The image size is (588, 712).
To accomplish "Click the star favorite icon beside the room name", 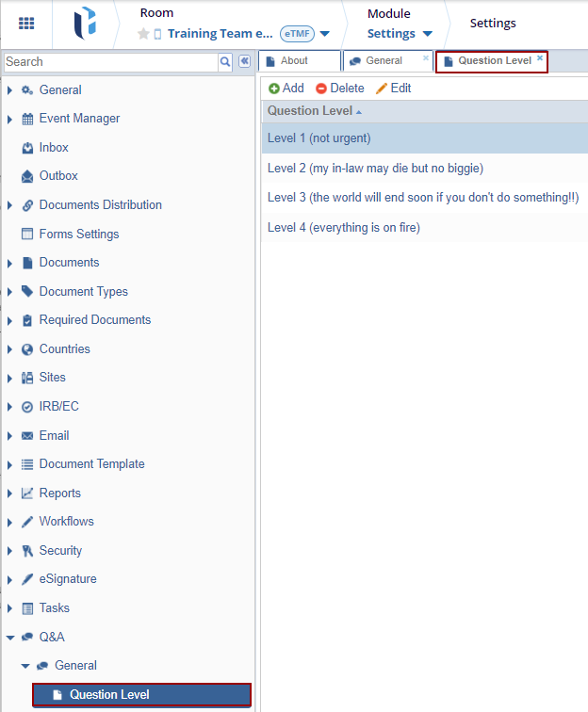I will (x=143, y=34).
